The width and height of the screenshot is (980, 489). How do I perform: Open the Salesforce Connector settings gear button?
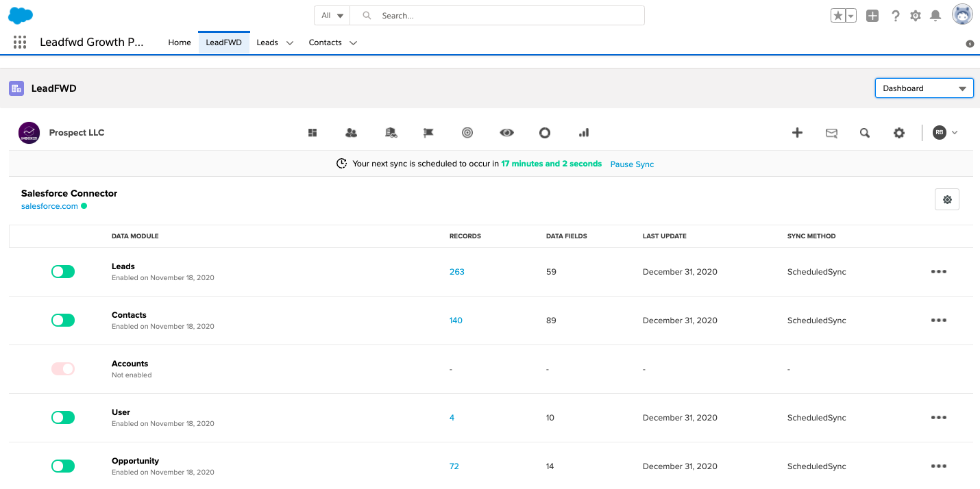click(x=947, y=199)
